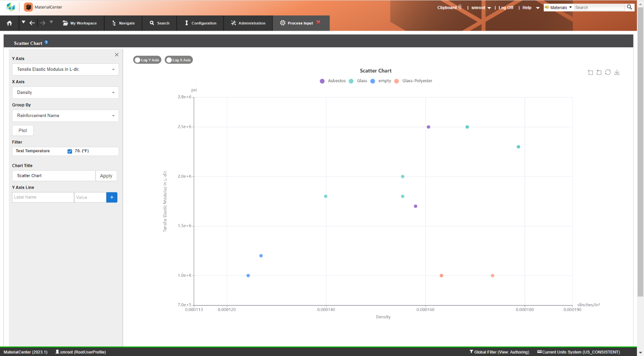This screenshot has width=644, height=356.
Task: Toggle Log Y Axis switch
Action: pyautogui.click(x=147, y=60)
